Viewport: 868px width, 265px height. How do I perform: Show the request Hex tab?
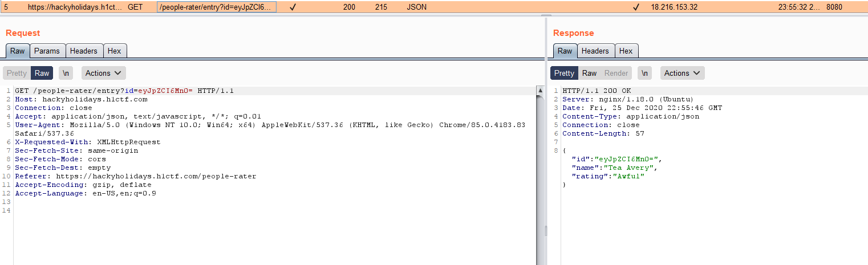114,51
